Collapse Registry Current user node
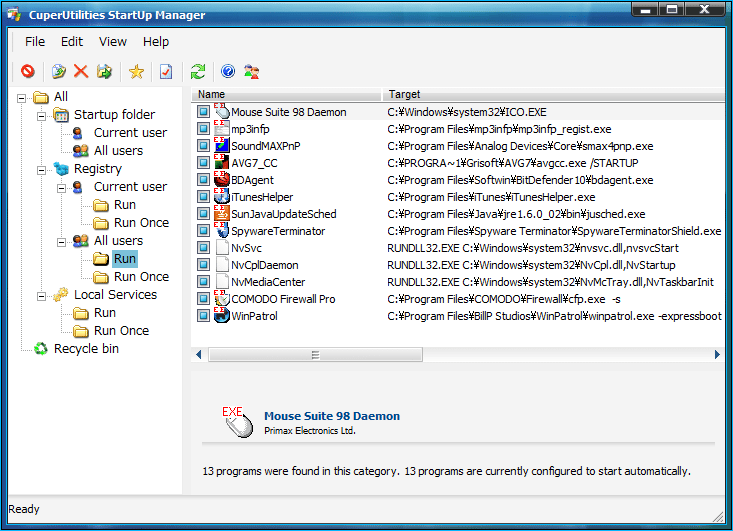The width and height of the screenshot is (733, 531). [x=61, y=188]
